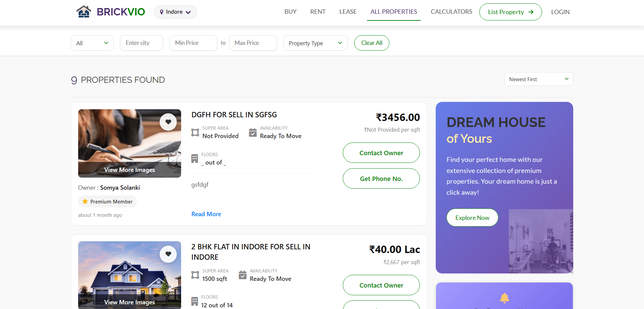Click the notification bell icon
Viewport: 644px width, 309px height.
coord(504,298)
